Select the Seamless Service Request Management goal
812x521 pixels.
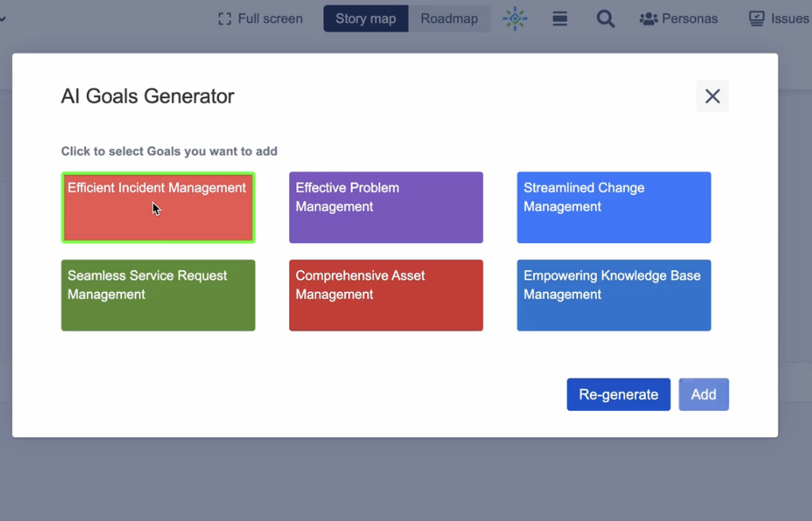pyautogui.click(x=158, y=295)
